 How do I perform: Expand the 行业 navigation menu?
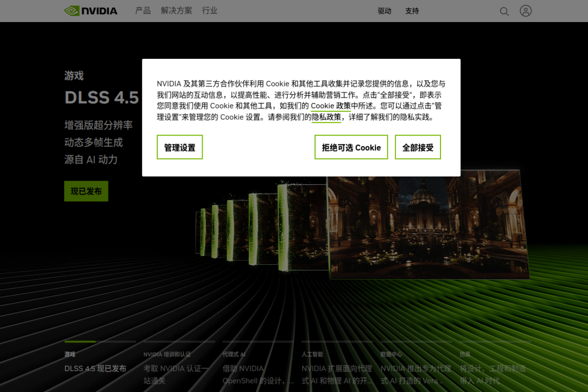click(x=210, y=11)
